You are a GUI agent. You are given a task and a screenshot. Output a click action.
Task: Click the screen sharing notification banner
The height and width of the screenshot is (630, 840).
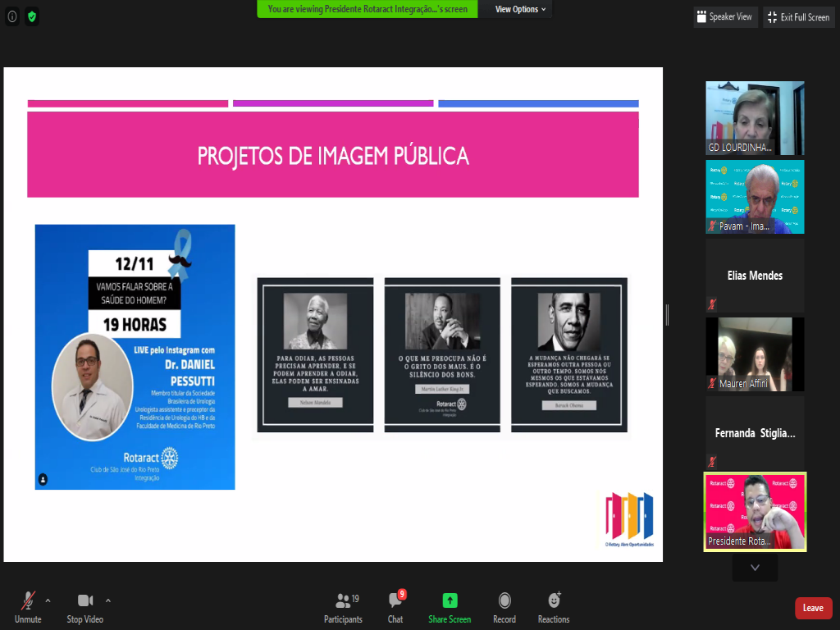pos(367,10)
